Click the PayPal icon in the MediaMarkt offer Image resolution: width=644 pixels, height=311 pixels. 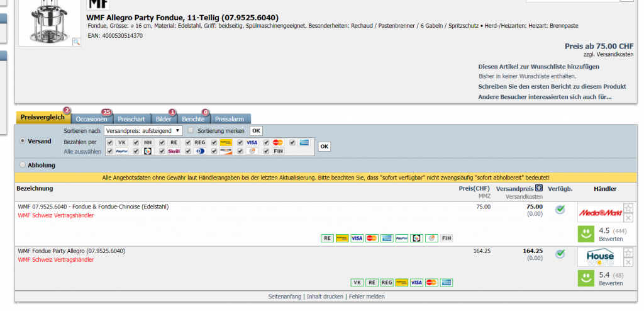tap(402, 238)
